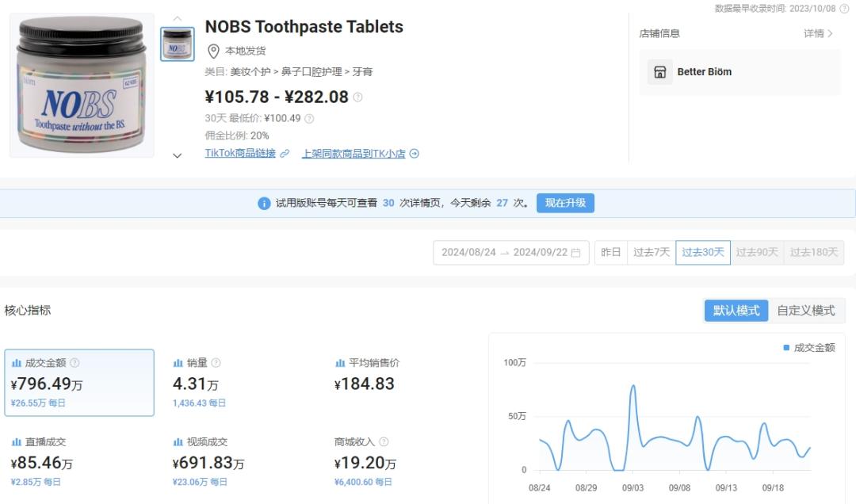Click the calendar icon in date range field
Viewport: 856px width, 504px height.
(575, 253)
